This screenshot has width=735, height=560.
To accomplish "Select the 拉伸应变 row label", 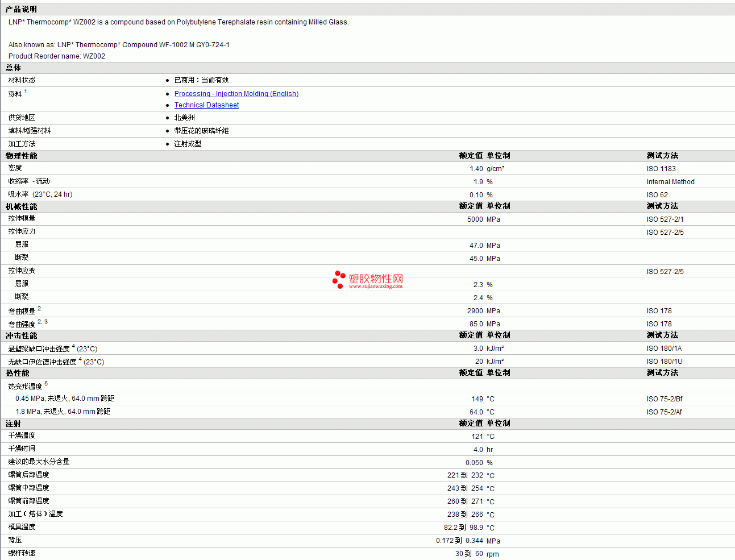I will (22, 271).
